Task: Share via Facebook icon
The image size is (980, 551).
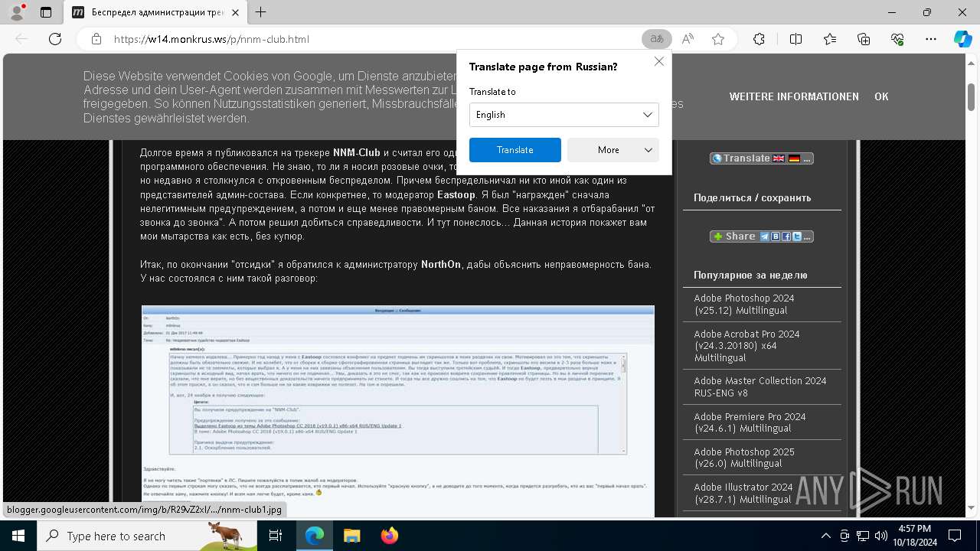Action: [x=786, y=236]
